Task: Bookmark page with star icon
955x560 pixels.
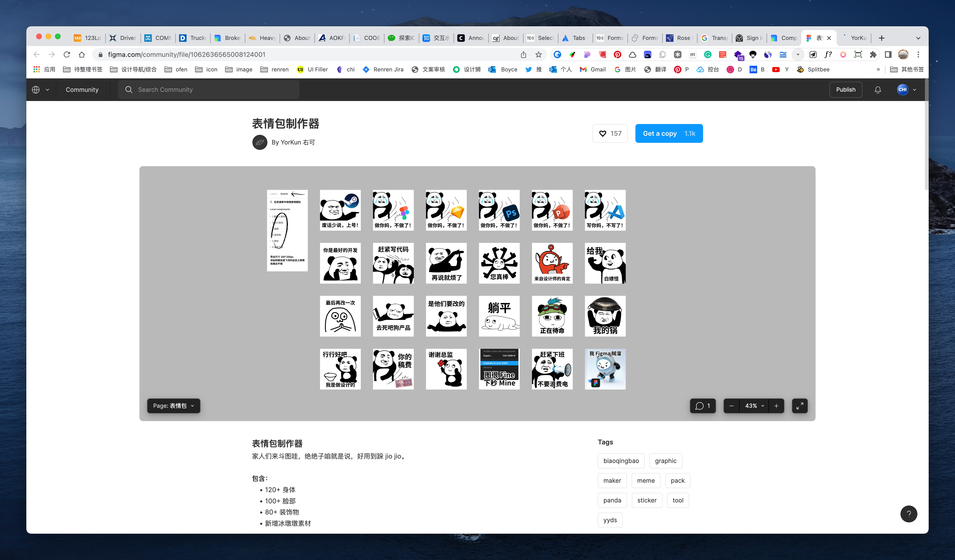Action: click(x=539, y=54)
